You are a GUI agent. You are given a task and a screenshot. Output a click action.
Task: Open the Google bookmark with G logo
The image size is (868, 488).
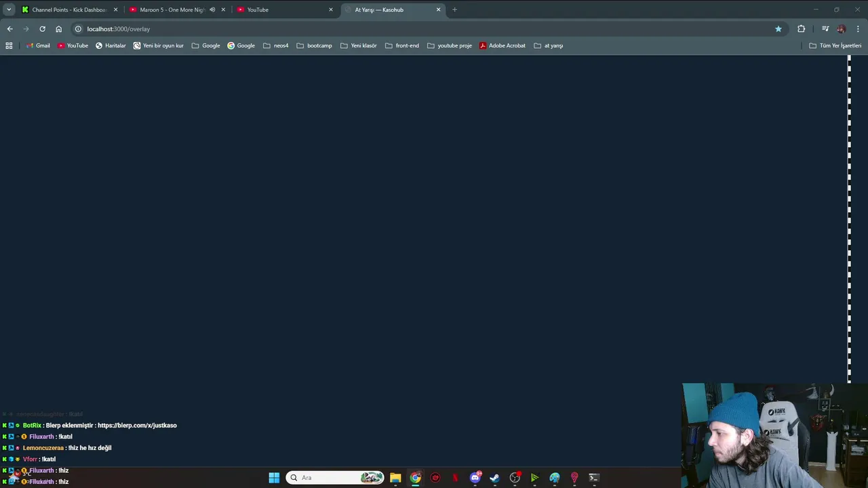pos(241,45)
